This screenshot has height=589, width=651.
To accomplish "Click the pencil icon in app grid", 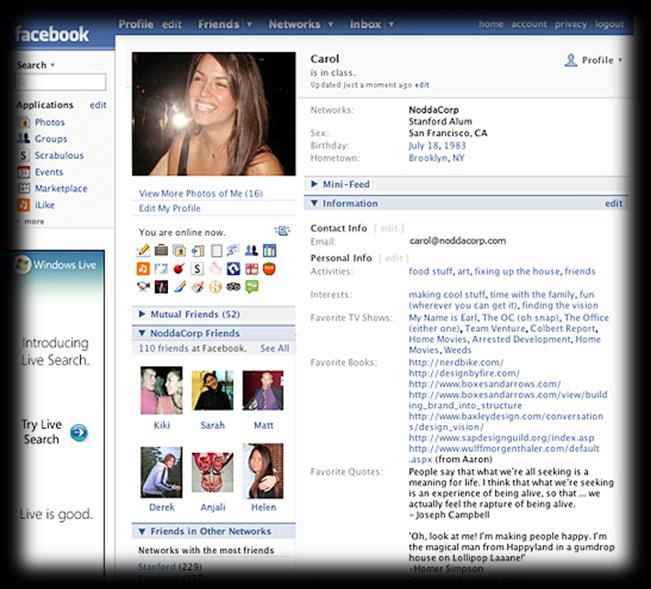I will click(143, 251).
